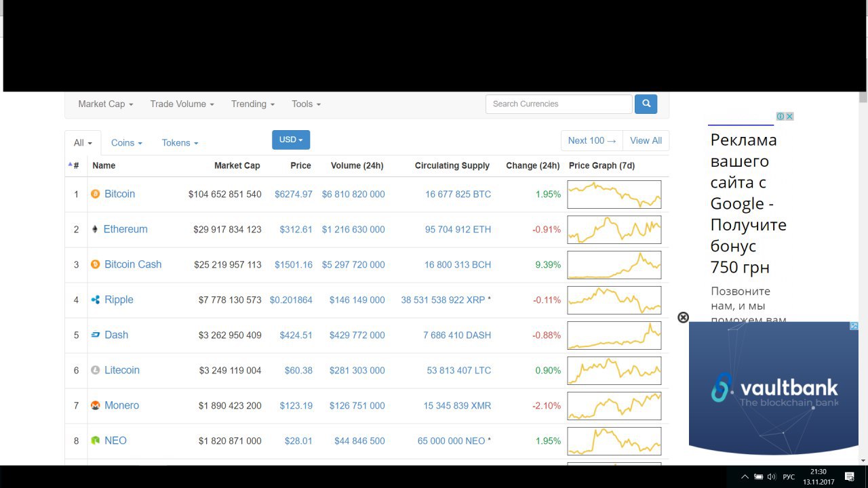Sort table by Volume (24h) column
Viewport: 868px width, 488px height.
[357, 165]
